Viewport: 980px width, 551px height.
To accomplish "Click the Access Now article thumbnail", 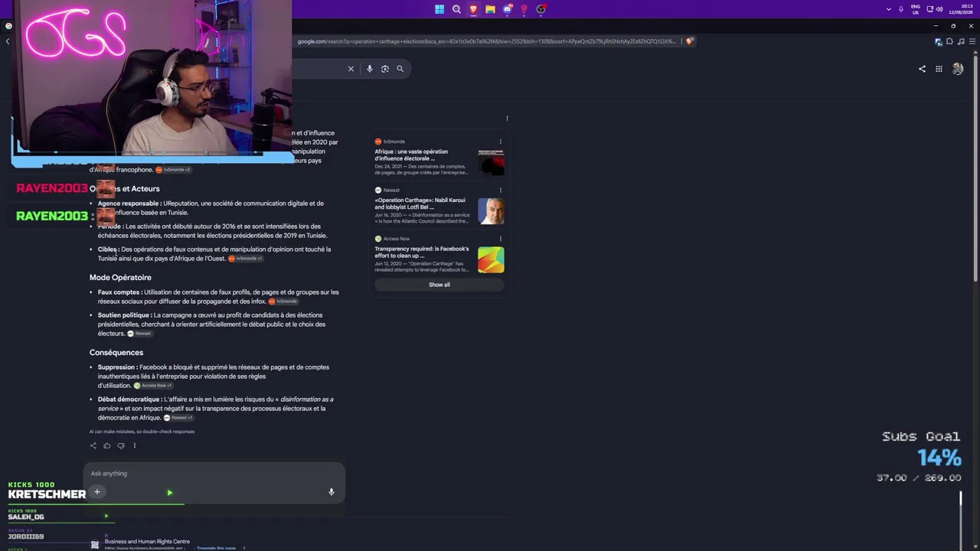I will (491, 259).
